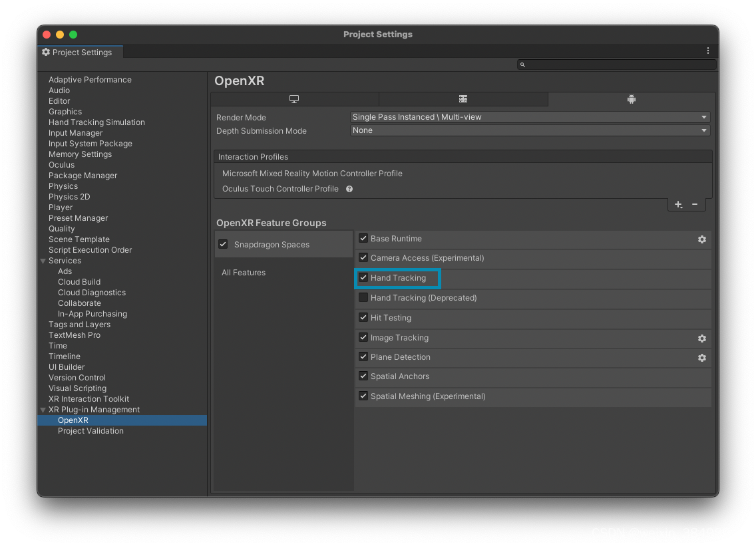Open Tags and Layers settings
The width and height of the screenshot is (756, 546).
80,325
